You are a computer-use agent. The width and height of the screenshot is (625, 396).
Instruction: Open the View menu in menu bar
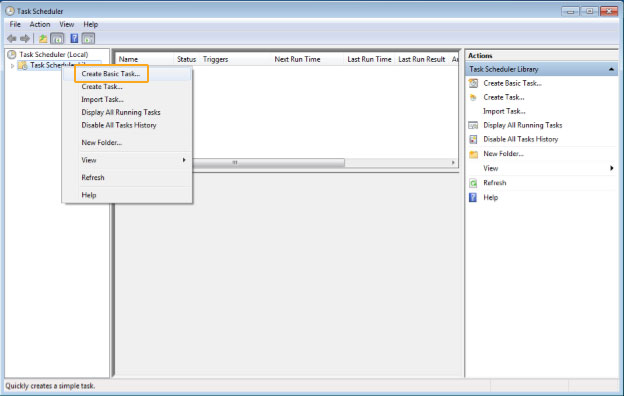tap(67, 25)
